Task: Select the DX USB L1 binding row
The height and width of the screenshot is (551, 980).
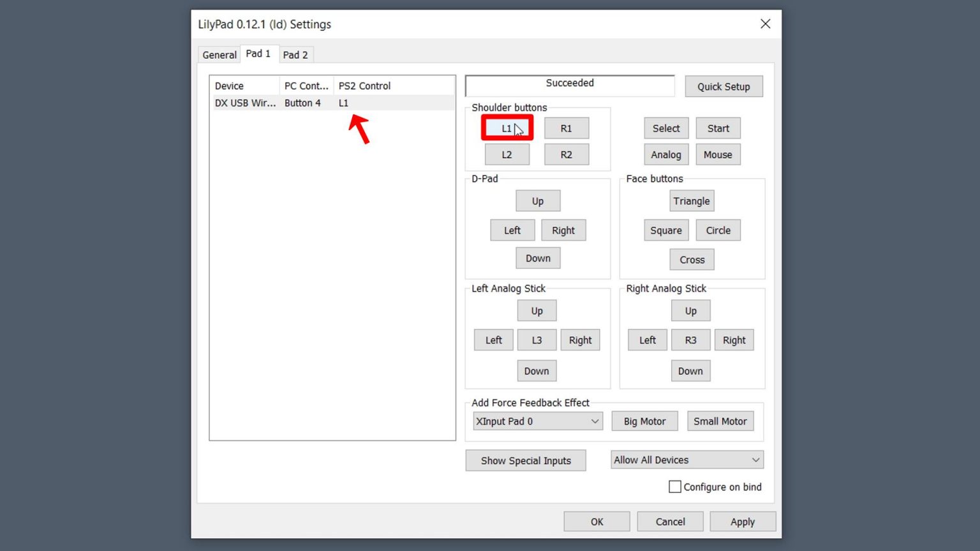Action: click(332, 103)
